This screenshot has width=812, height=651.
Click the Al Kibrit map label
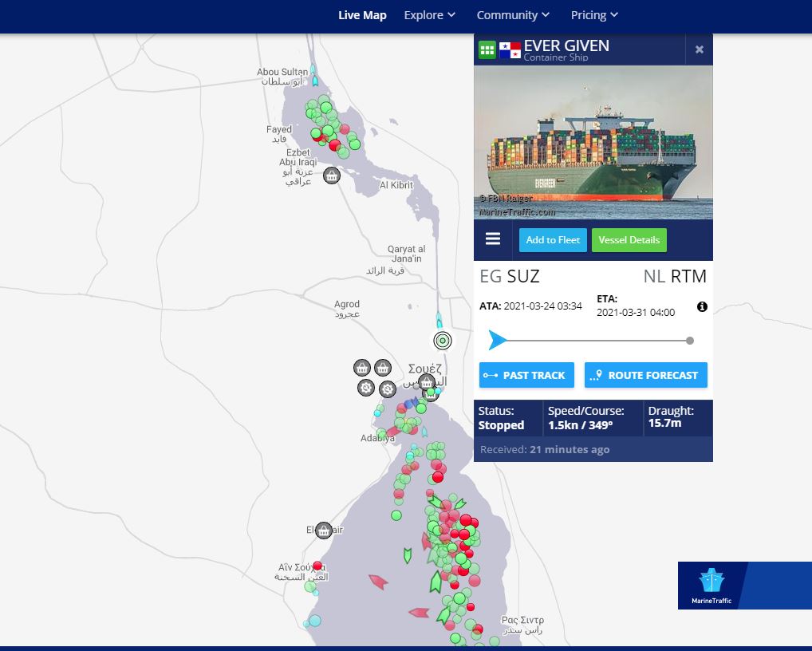[x=396, y=185]
